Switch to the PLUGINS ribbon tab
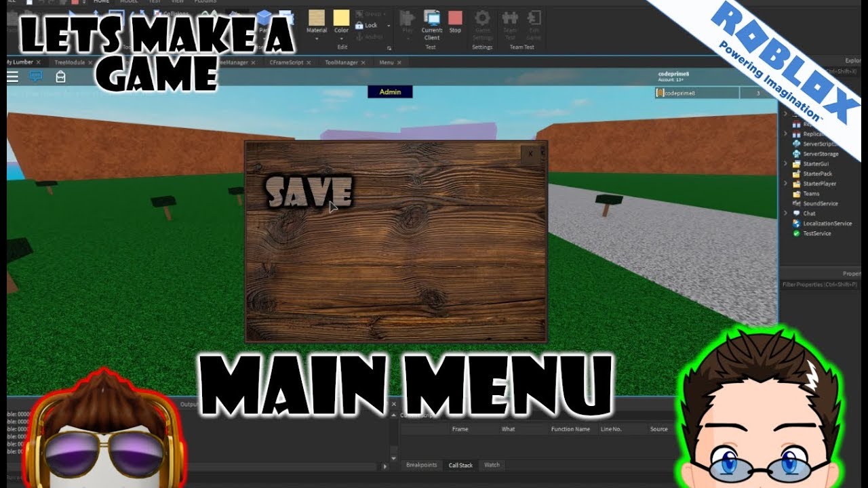The width and height of the screenshot is (868, 488). 205,2
